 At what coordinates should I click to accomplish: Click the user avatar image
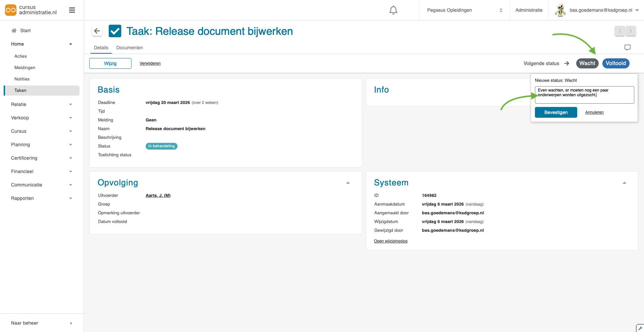[560, 10]
